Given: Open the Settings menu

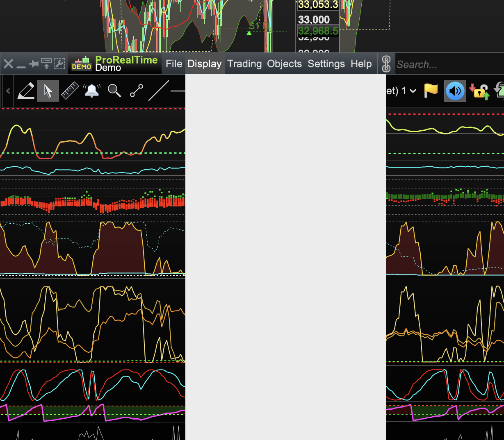Looking at the screenshot, I should (326, 64).
